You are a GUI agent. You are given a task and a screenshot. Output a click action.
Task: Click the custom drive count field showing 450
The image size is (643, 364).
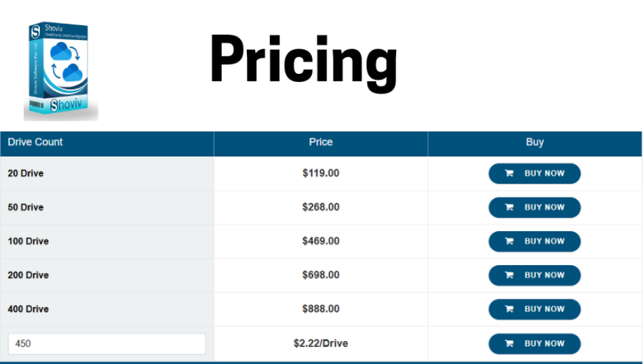point(106,344)
